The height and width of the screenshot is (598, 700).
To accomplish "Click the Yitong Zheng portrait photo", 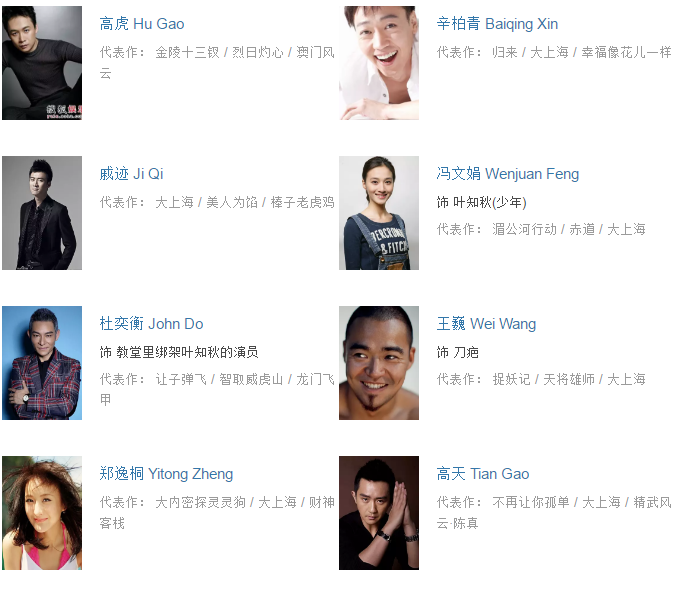I will click(42, 513).
